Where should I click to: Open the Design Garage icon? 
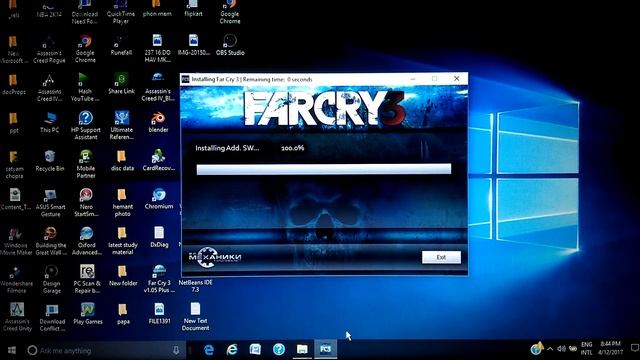pyautogui.click(x=51, y=279)
